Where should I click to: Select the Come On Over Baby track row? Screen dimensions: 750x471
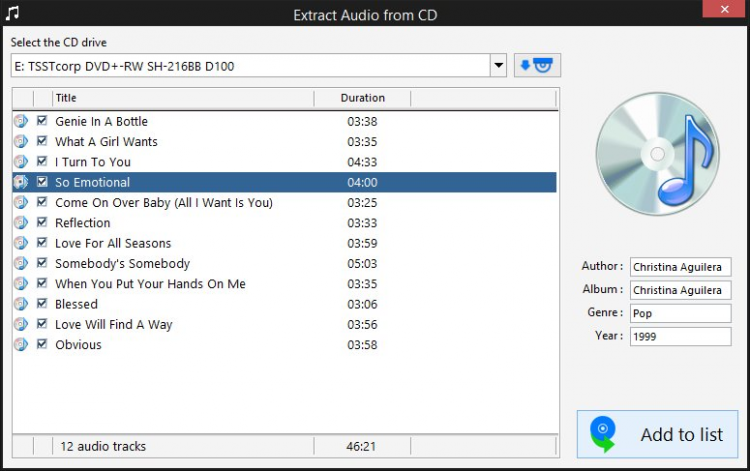pos(285,203)
